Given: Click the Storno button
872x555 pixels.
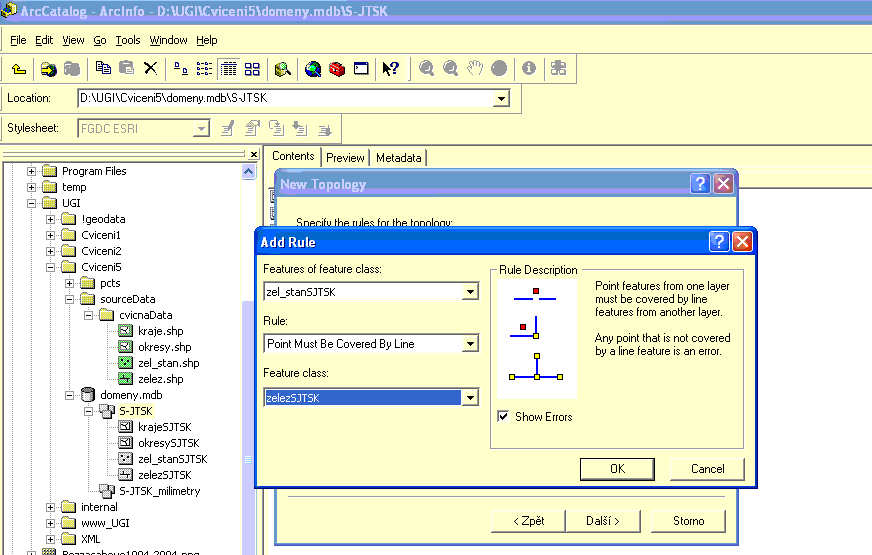Looking at the screenshot, I should click(688, 521).
